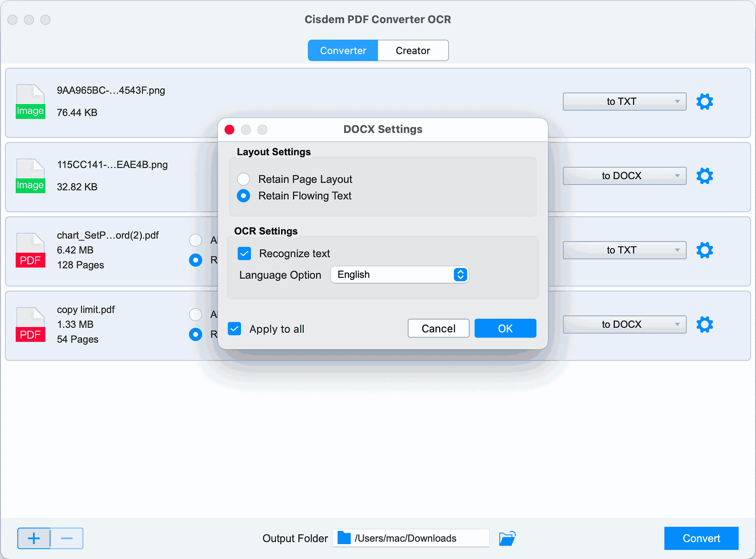
Task: Select upper radio button for chart_SetP pdf
Action: coord(196,240)
